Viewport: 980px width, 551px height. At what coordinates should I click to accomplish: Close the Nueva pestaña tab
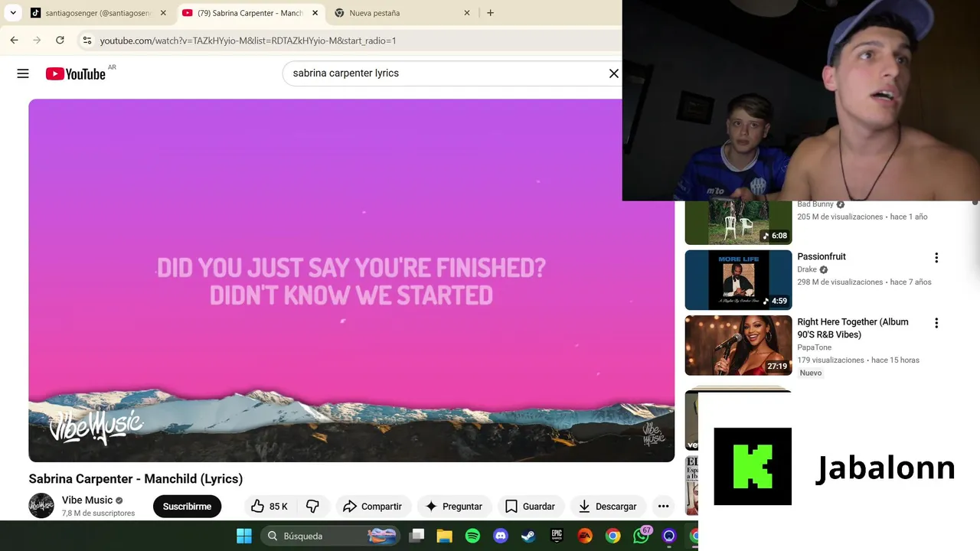tap(467, 13)
